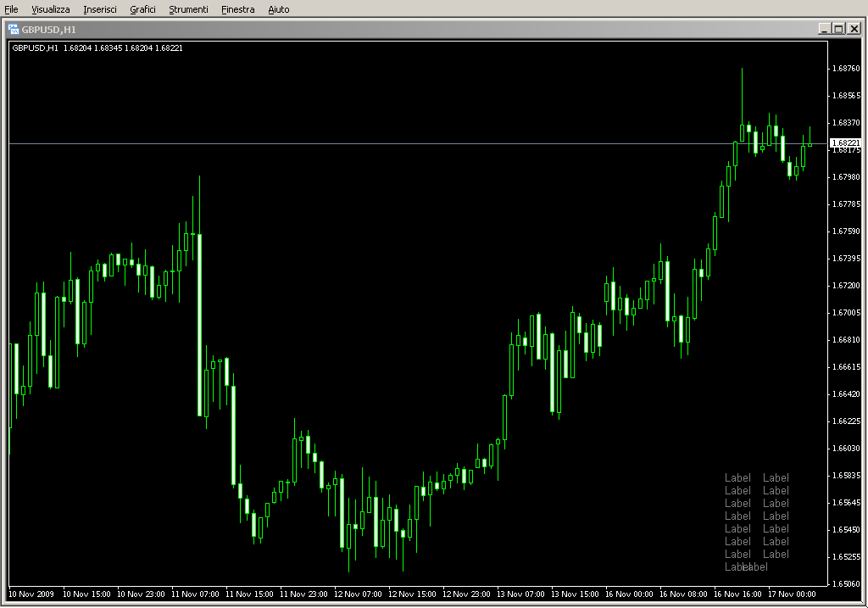Click the 1.67395 price axis label
This screenshot has width=868, height=608.
847,259
